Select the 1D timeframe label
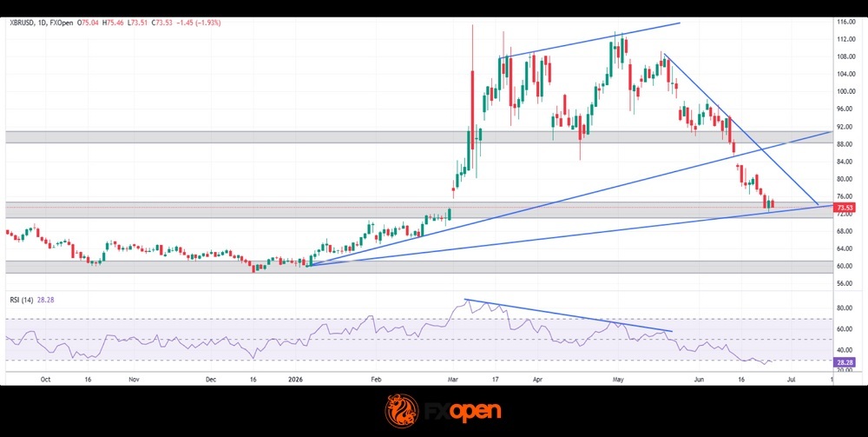The height and width of the screenshot is (437, 868). (42, 23)
